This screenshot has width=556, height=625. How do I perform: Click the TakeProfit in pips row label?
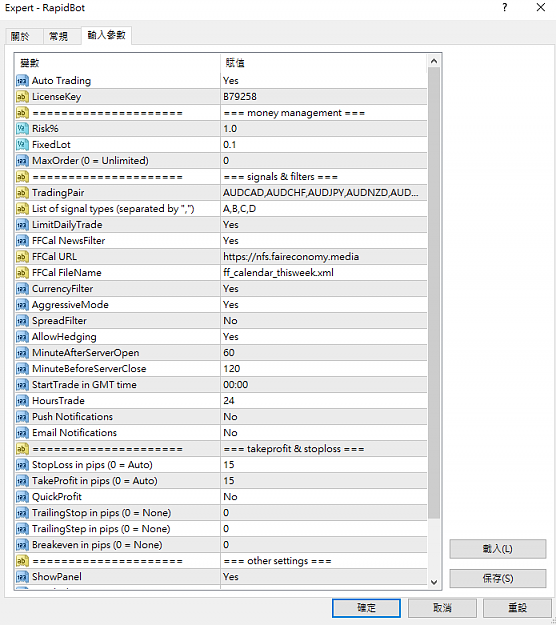tap(94, 481)
